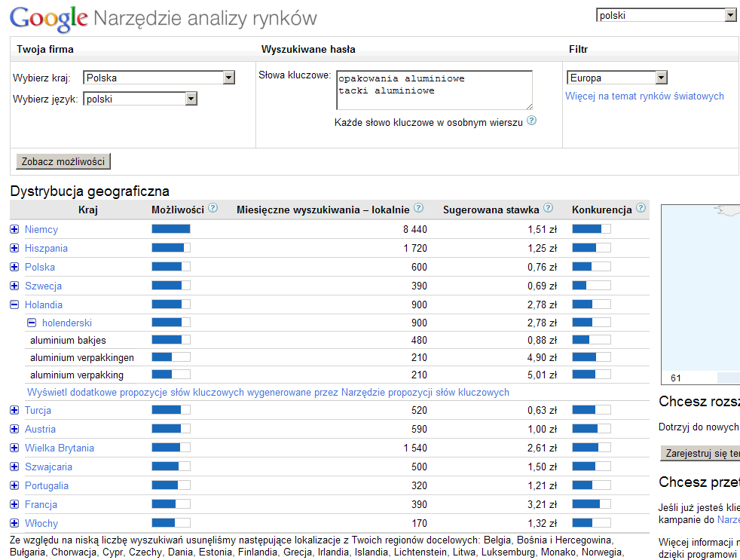Screen dimensions: 740x560
Task: Click the opportunity bar for Francja
Action: click(170, 504)
